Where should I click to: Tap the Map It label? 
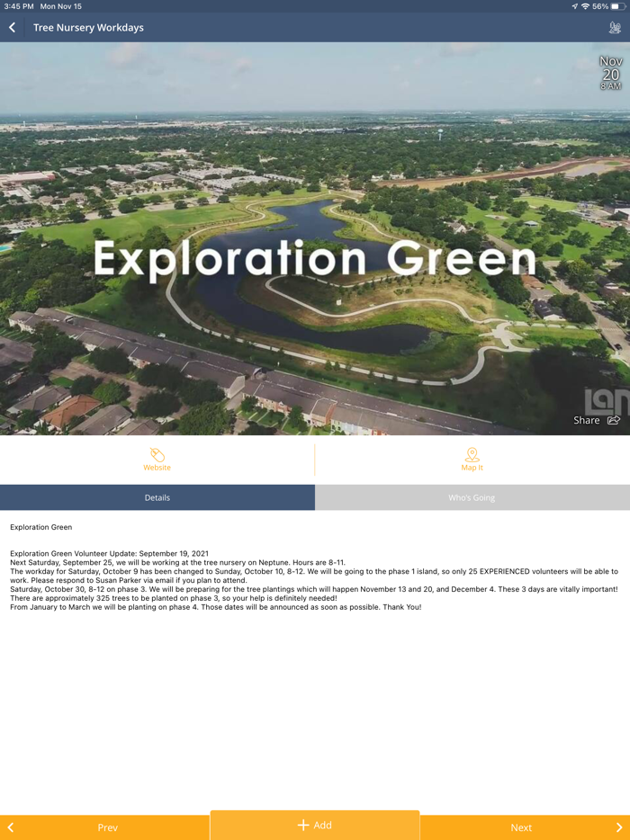click(x=472, y=468)
